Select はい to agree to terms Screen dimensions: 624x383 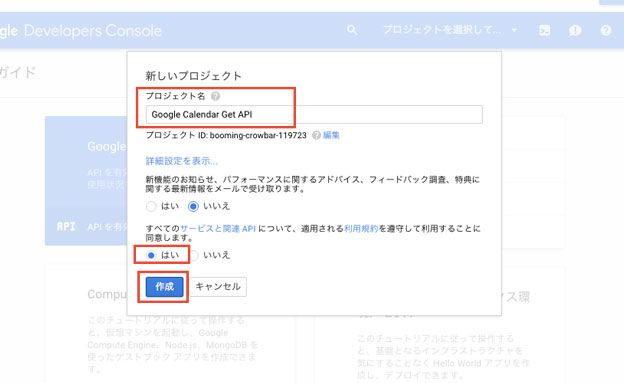(151, 255)
